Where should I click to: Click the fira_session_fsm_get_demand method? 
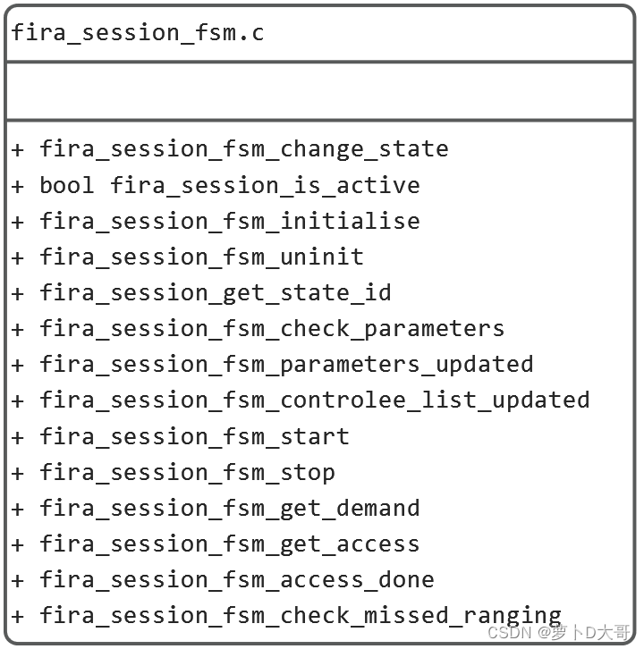[229, 508]
